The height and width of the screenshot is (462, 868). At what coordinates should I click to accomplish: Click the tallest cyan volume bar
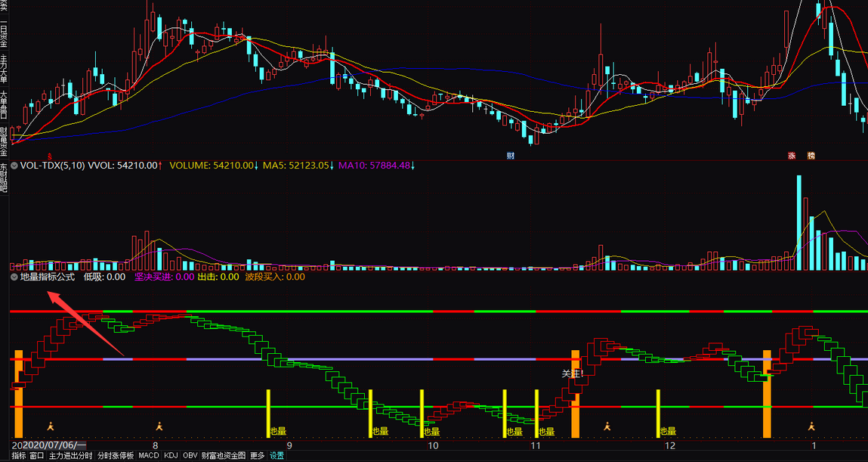798,223
